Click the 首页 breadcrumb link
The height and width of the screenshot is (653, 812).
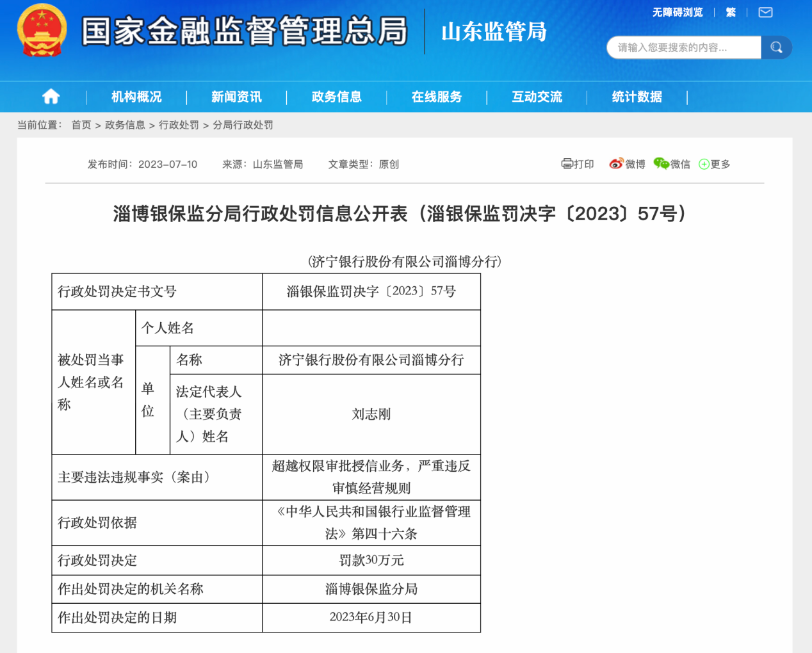tap(81, 125)
